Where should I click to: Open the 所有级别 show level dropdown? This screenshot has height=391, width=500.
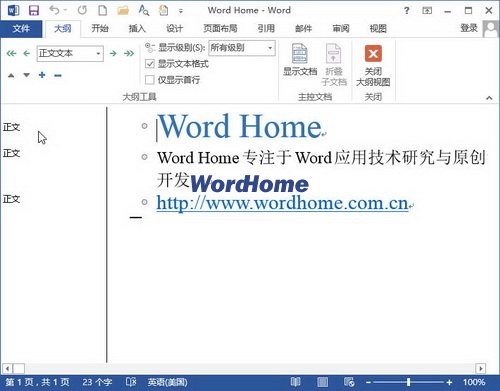(x=270, y=48)
